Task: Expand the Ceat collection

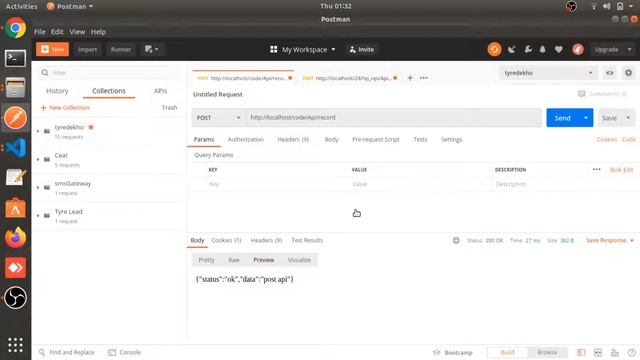Action: (38, 159)
